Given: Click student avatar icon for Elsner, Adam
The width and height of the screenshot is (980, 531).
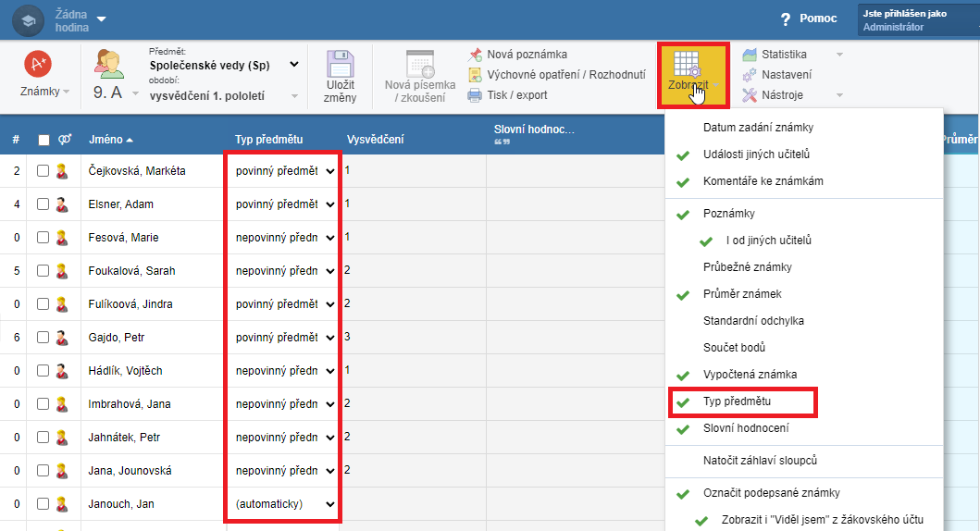Looking at the screenshot, I should coord(62,204).
